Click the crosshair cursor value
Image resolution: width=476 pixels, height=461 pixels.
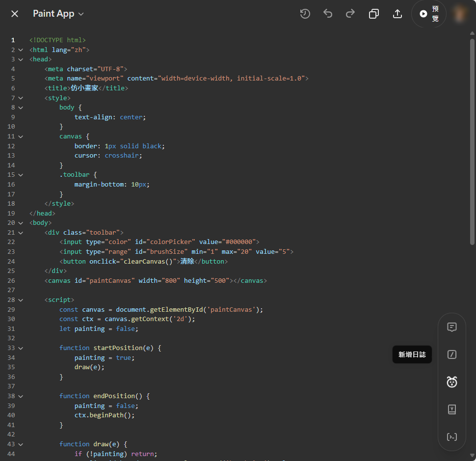coord(122,156)
